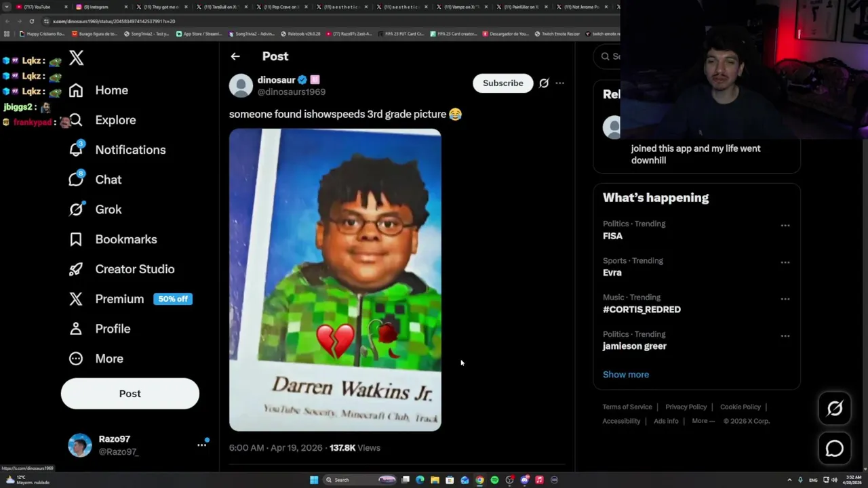Switch to the PainKiller on X tab
Screen dimensions: 868x488
click(x=521, y=7)
